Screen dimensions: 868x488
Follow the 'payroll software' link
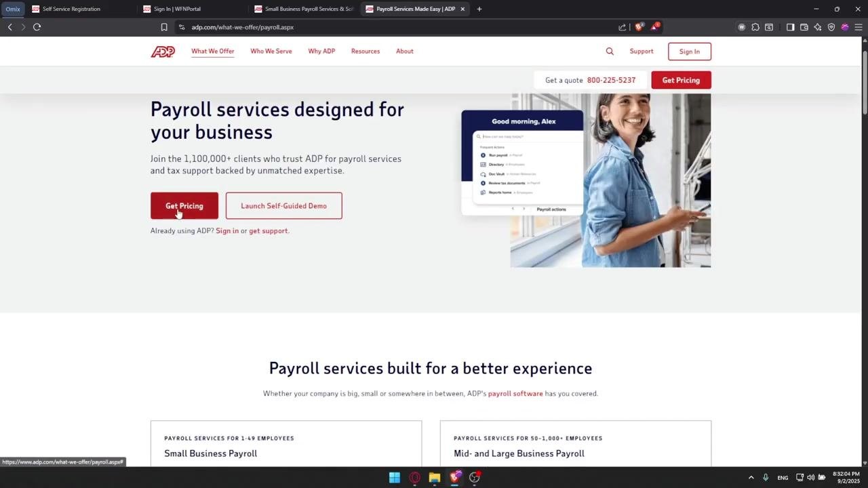515,394
